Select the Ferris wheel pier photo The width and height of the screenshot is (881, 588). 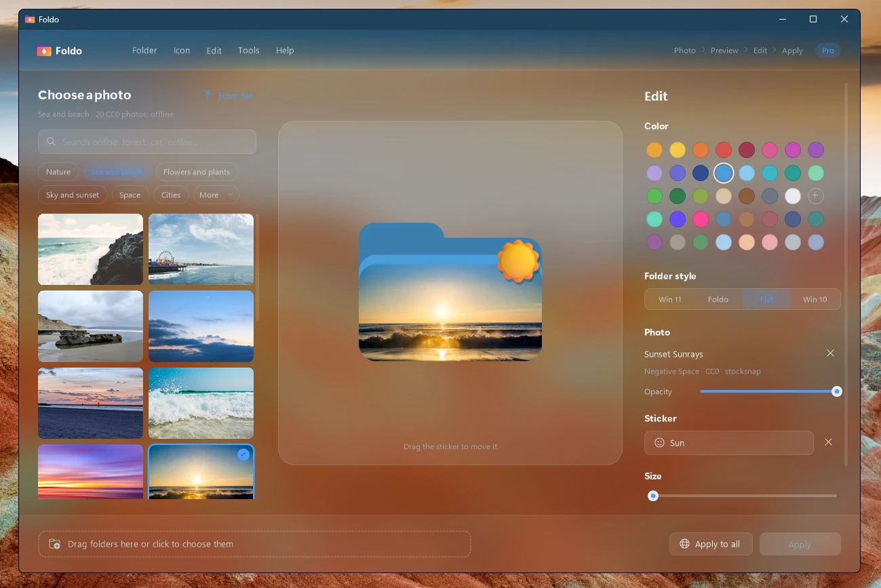[x=201, y=249]
